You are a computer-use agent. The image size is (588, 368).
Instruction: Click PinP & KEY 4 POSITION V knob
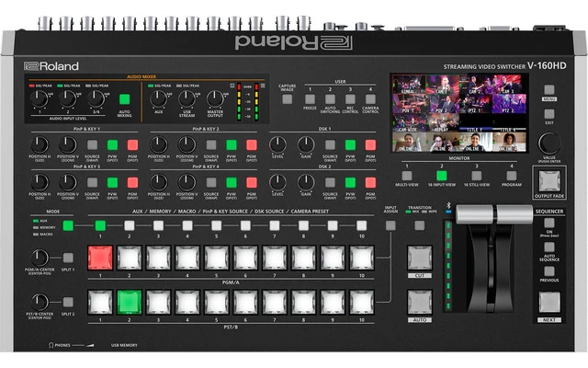click(187, 183)
